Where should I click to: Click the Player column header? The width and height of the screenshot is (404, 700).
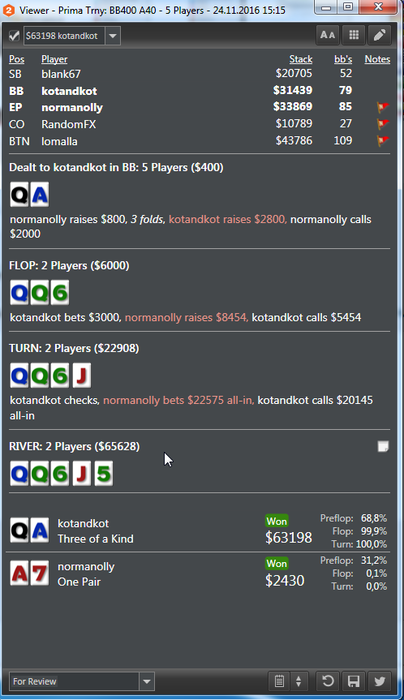54,59
